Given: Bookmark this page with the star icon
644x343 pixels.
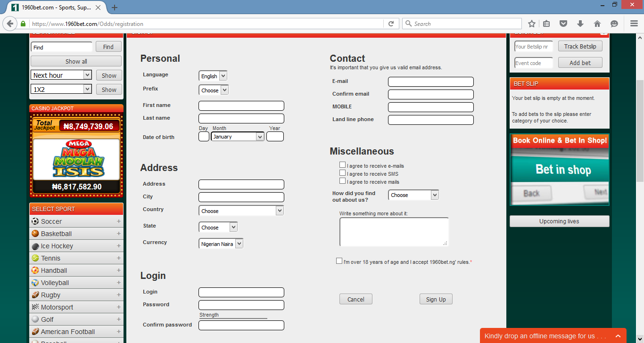Looking at the screenshot, I should tap(532, 24).
